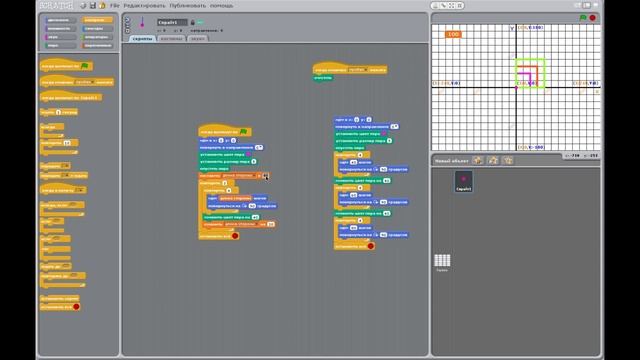
Task: Click green 'очистить' block under key hat
Action: click(x=323, y=78)
